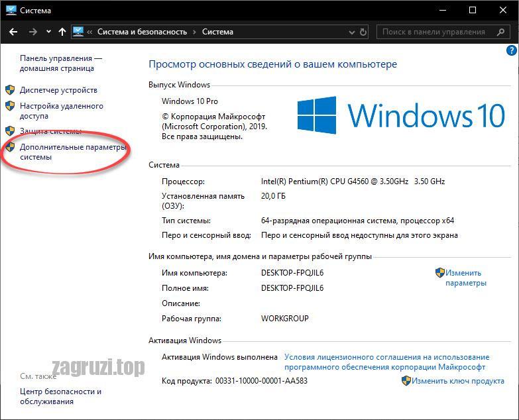Screen dimensions: 519x420
Task: Expand the breadcrumb double-chevron before "Система и безопасность"
Action: point(89,32)
